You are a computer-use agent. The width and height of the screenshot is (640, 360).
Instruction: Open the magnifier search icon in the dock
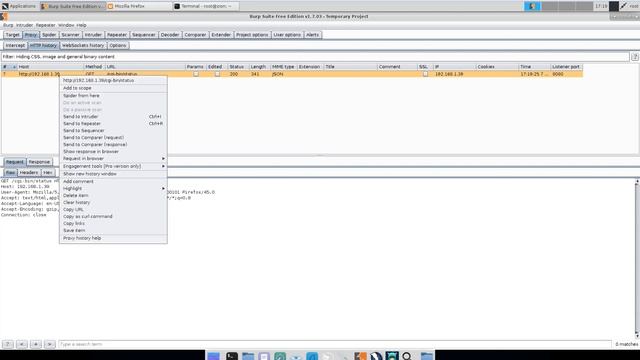click(x=407, y=356)
